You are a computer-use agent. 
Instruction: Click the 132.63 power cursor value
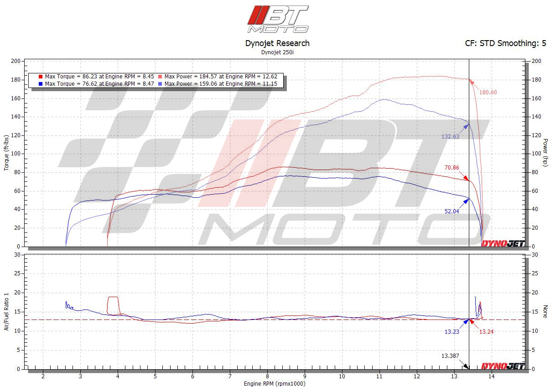[450, 136]
